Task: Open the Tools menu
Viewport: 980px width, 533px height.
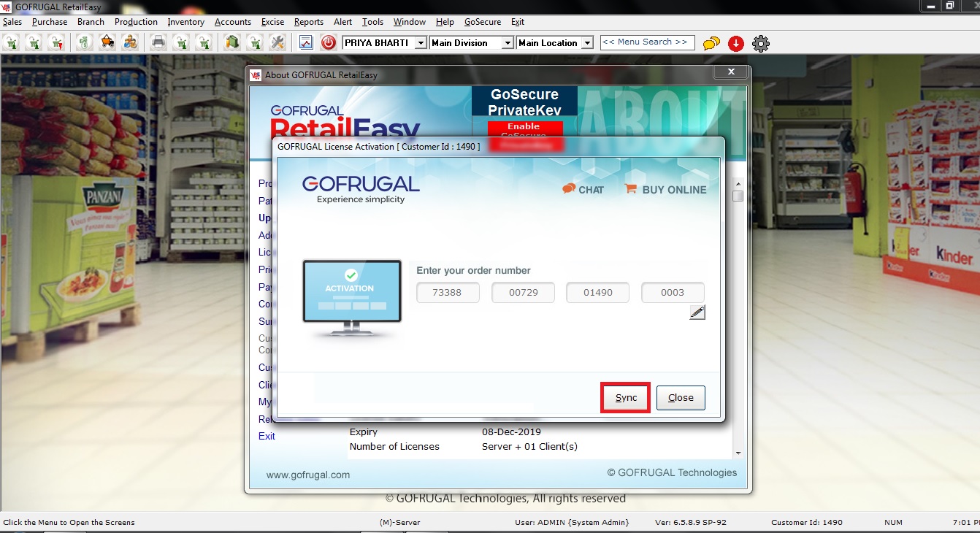Action: (x=373, y=22)
